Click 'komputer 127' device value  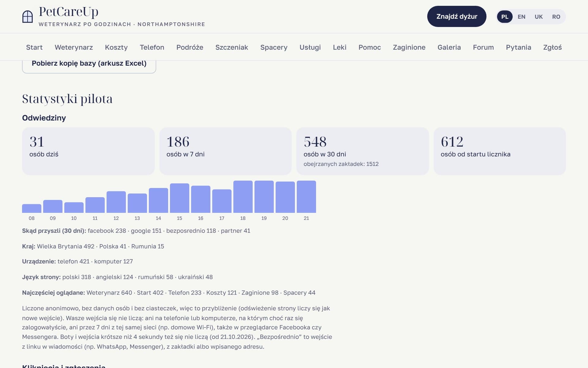114,262
